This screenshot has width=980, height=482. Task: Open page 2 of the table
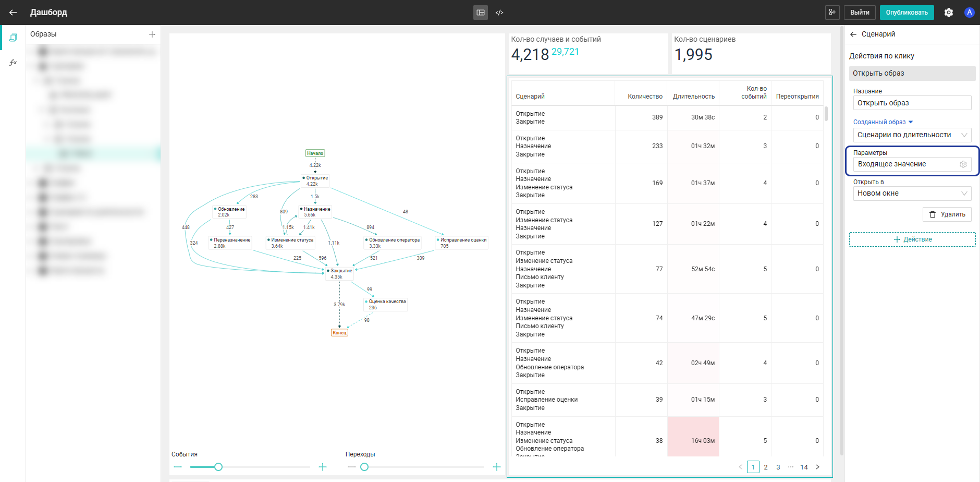coord(766,467)
